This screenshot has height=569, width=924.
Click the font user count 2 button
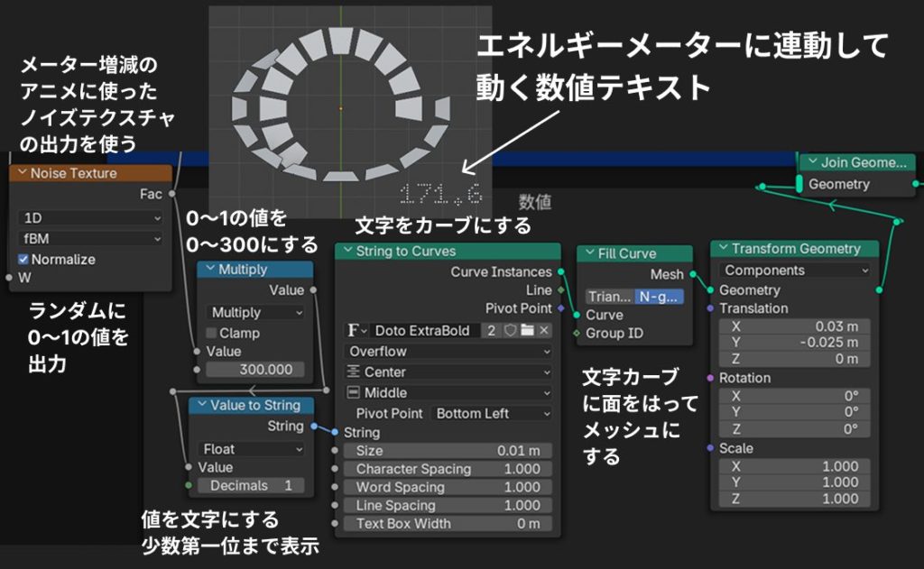coord(492,331)
